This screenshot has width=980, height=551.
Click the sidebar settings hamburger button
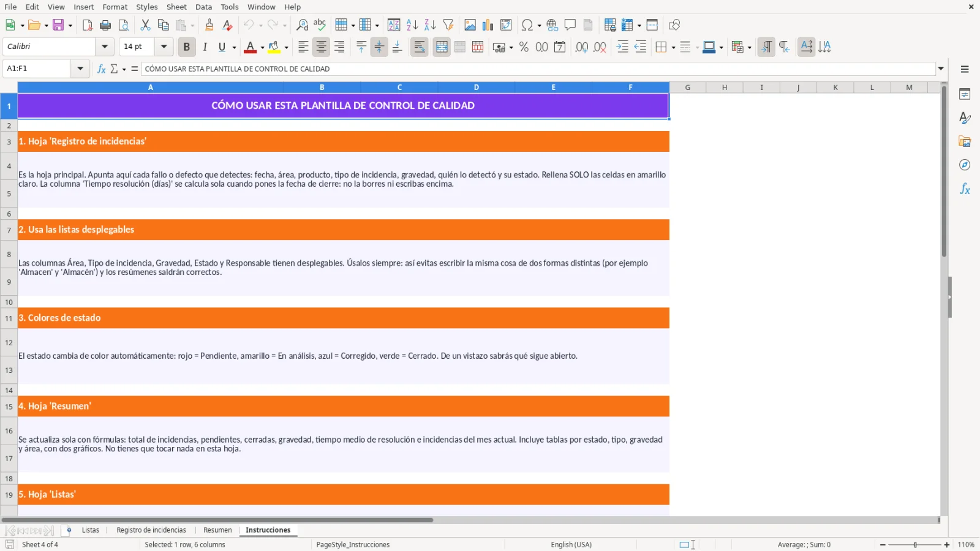tap(965, 69)
